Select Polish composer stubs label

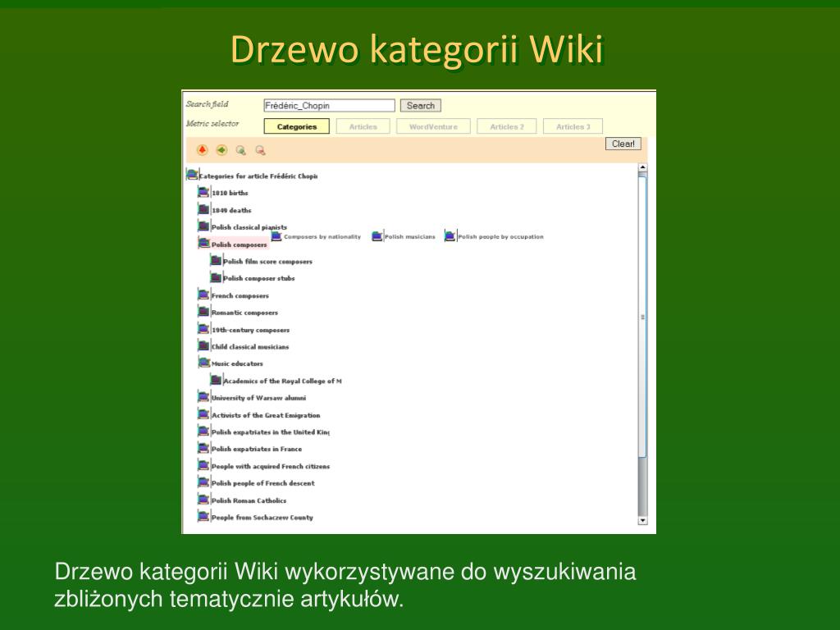258,278
